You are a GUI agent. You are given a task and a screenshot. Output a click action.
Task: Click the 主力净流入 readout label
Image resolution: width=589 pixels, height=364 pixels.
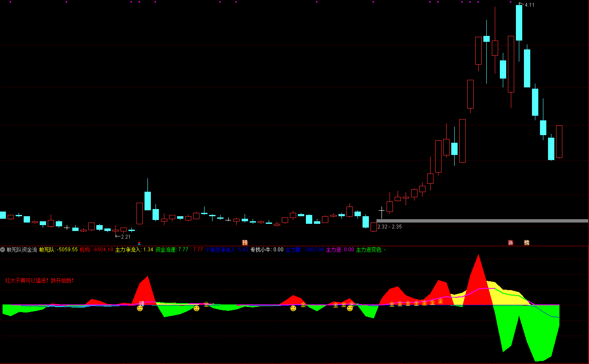click(x=134, y=250)
